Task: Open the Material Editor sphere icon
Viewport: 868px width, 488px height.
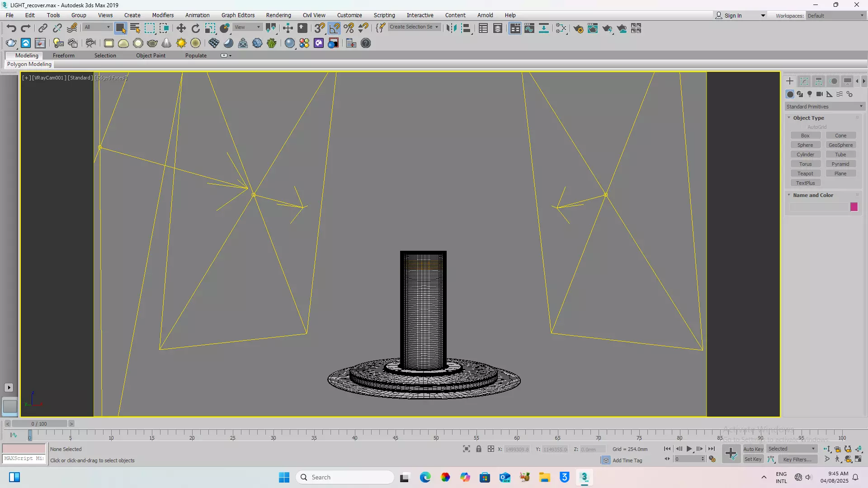Action: (290, 43)
